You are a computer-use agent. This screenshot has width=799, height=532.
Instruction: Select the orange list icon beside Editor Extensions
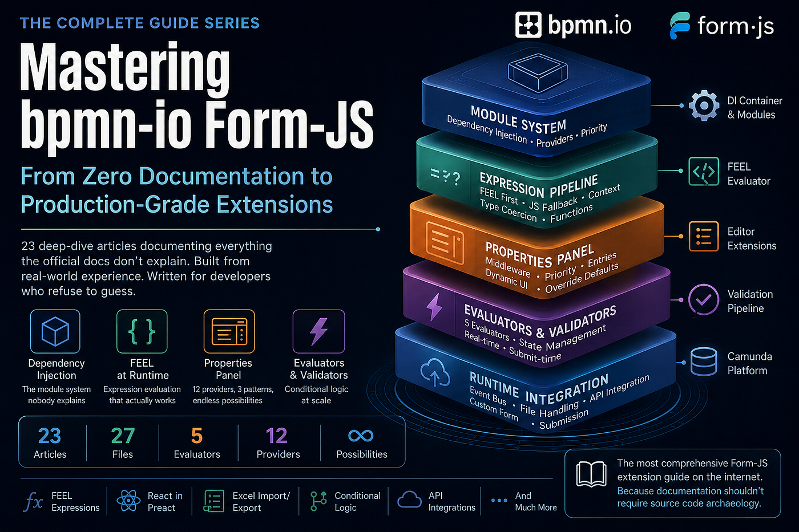[x=704, y=236]
